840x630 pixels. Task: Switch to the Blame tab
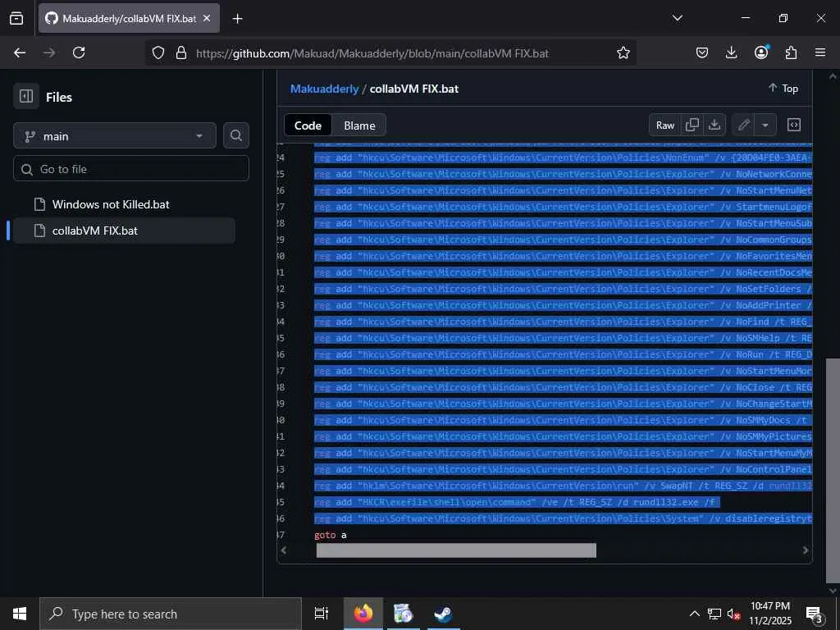(359, 126)
